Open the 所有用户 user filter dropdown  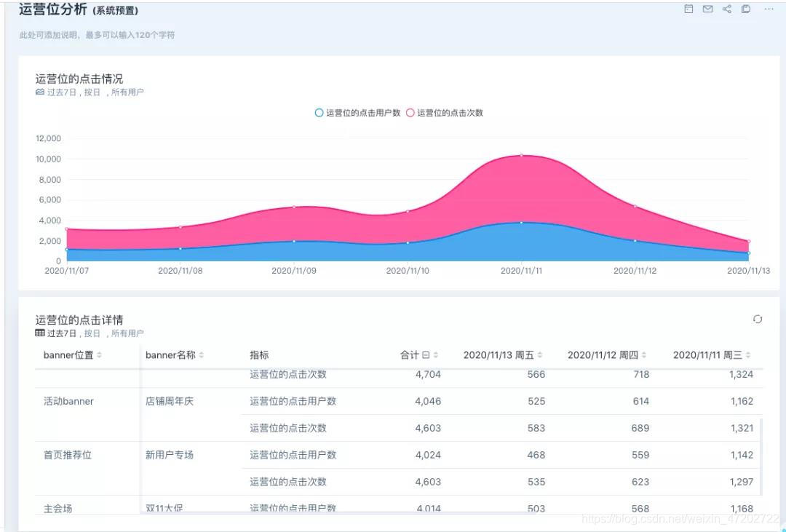[x=127, y=92]
